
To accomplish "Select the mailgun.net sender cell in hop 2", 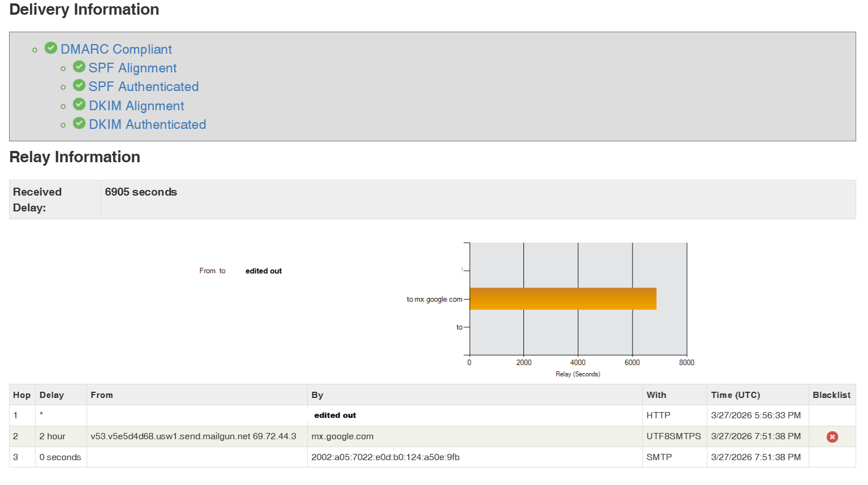I will [193, 436].
